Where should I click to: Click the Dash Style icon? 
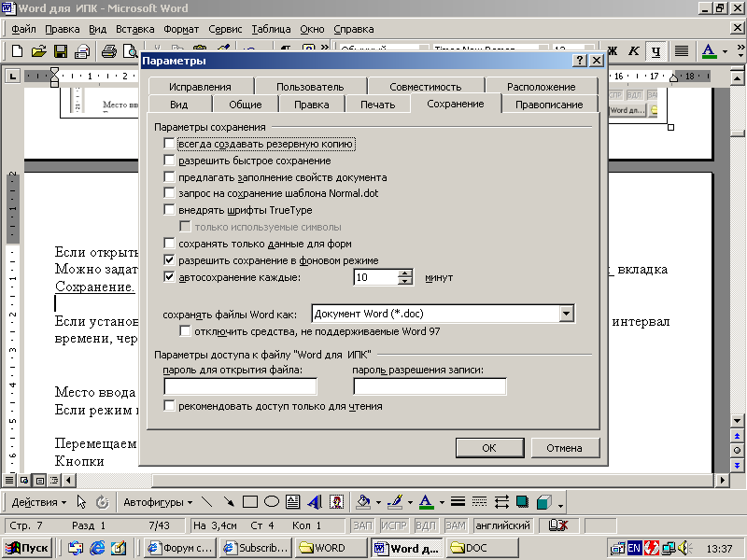[x=479, y=502]
